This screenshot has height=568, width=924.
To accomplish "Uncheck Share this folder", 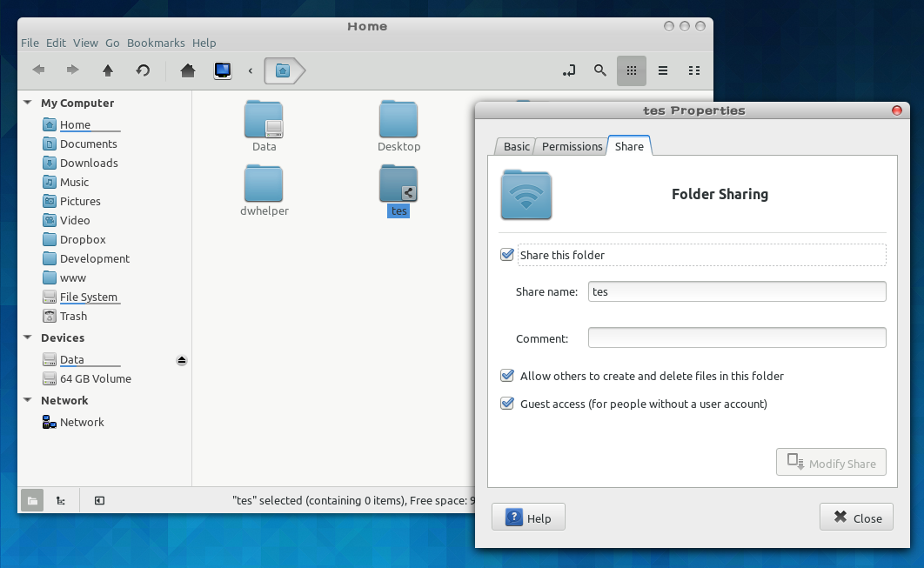I will coord(507,255).
